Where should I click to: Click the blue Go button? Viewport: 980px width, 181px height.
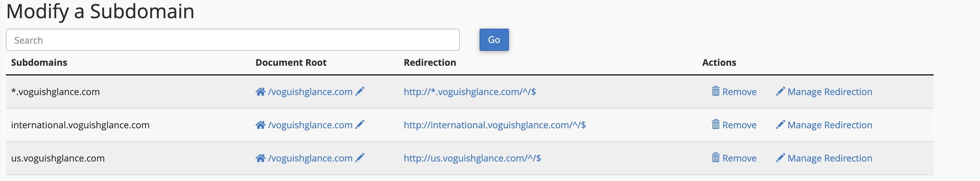[x=494, y=39]
